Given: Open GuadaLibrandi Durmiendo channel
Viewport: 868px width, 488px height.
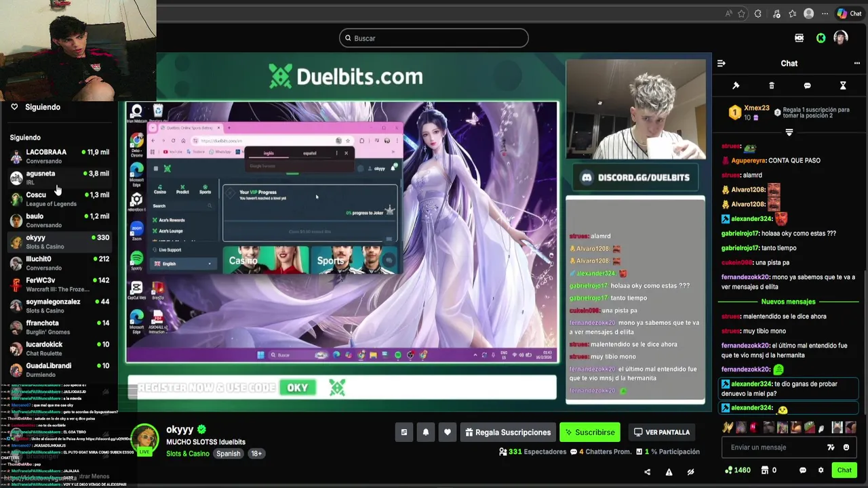Looking at the screenshot, I should [x=60, y=369].
